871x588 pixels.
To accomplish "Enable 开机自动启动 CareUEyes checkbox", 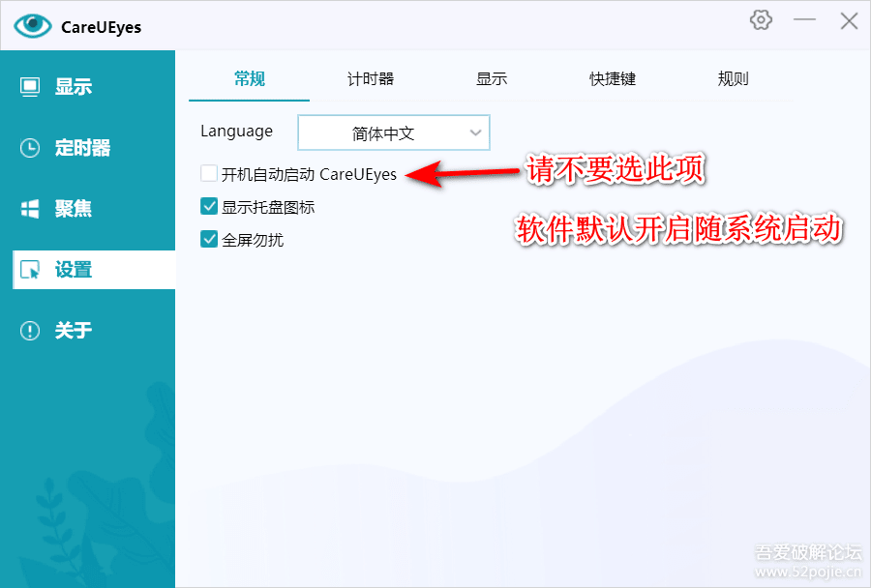I will (x=209, y=174).
